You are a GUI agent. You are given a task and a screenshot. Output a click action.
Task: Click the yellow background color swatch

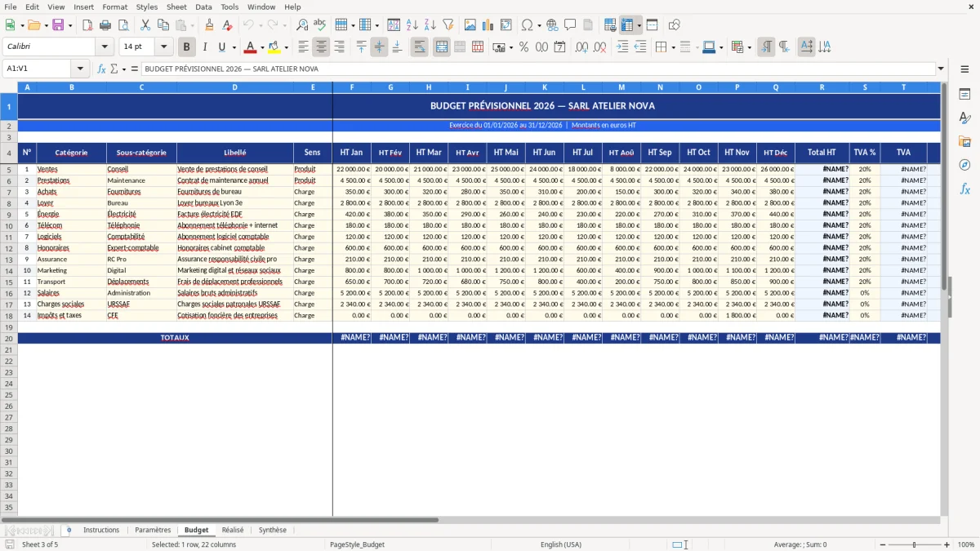tap(274, 47)
